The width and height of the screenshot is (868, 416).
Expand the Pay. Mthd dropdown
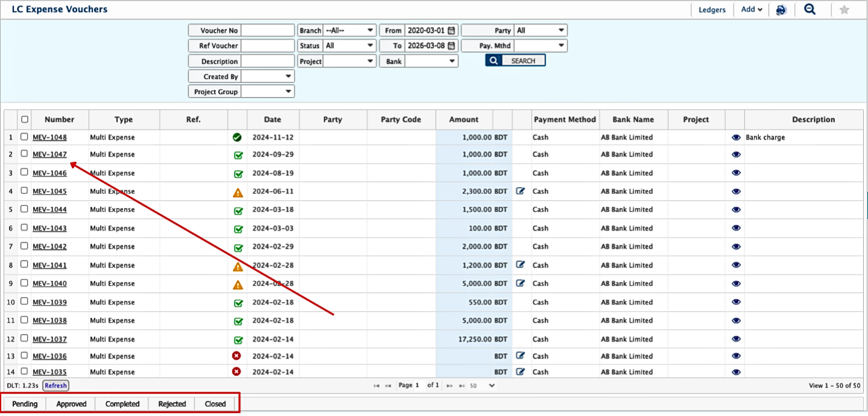coord(541,46)
